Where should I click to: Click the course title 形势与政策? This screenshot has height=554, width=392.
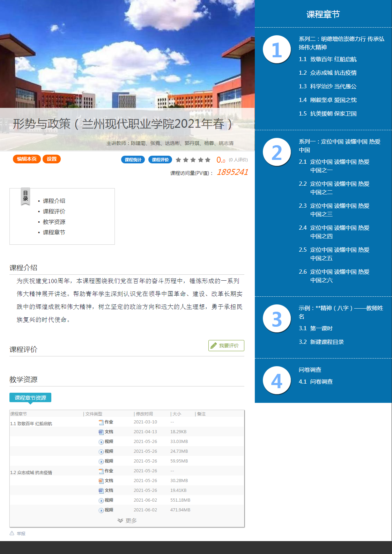(x=122, y=124)
